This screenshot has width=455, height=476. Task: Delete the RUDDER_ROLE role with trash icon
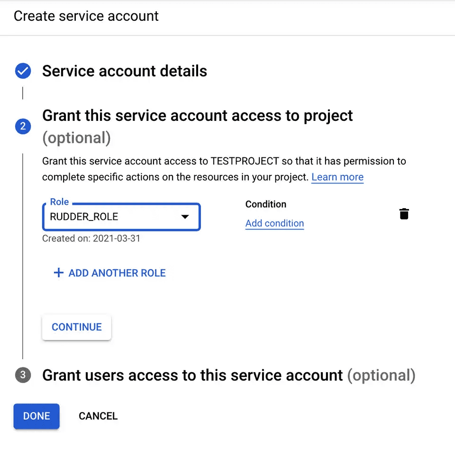404,214
